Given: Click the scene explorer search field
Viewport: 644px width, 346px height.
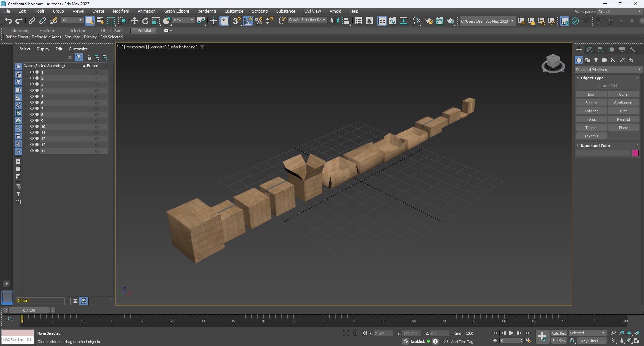Looking at the screenshot, I should coord(41,57).
